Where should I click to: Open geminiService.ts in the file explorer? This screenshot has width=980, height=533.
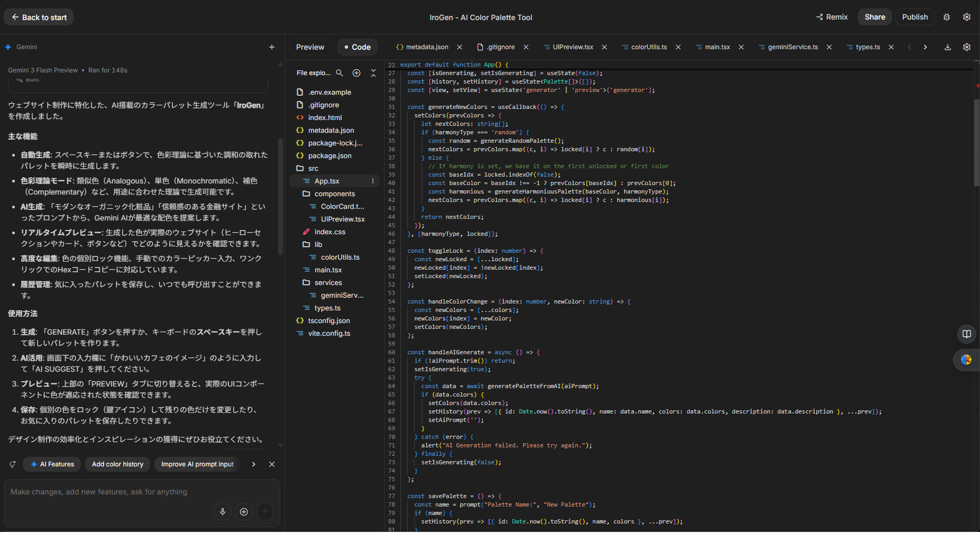(335, 295)
